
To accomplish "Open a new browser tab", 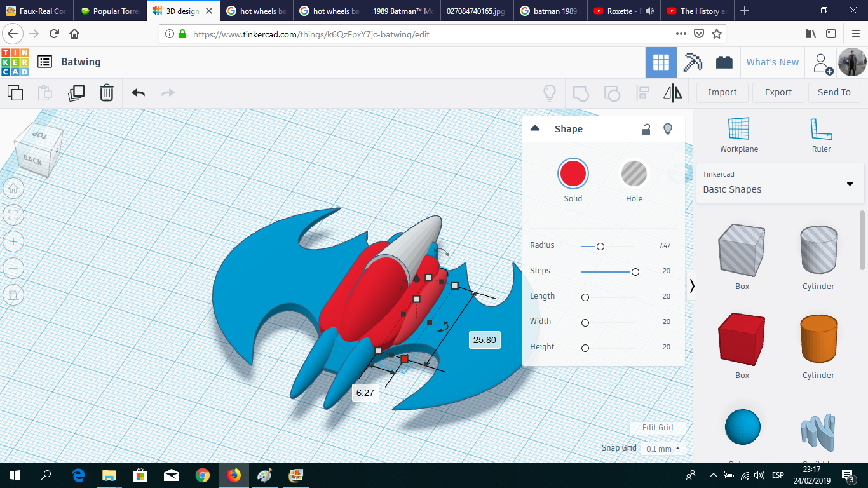I will [x=745, y=11].
